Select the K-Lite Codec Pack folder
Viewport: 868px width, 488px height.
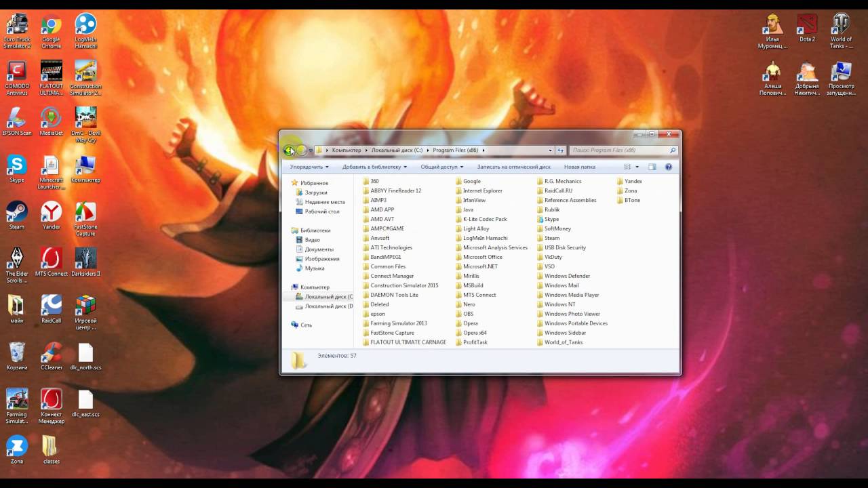click(x=481, y=219)
